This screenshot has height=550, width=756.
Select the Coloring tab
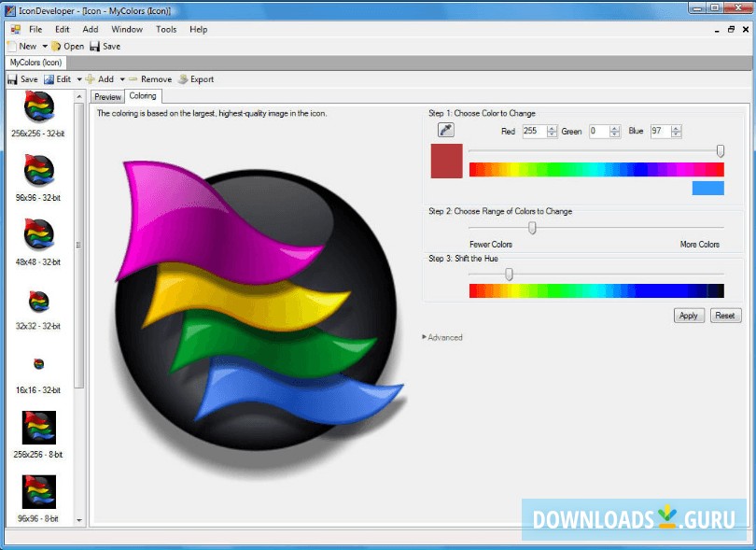click(143, 96)
